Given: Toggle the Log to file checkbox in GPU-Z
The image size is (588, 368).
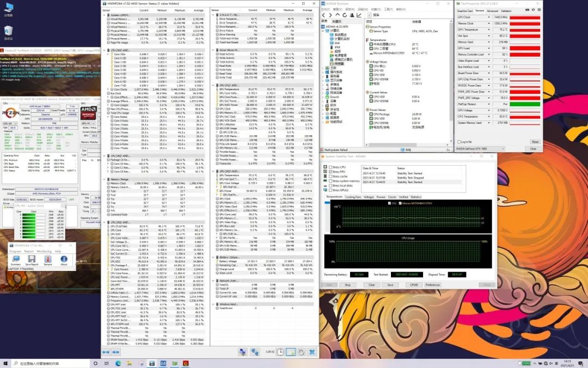Looking at the screenshot, I should (458, 141).
